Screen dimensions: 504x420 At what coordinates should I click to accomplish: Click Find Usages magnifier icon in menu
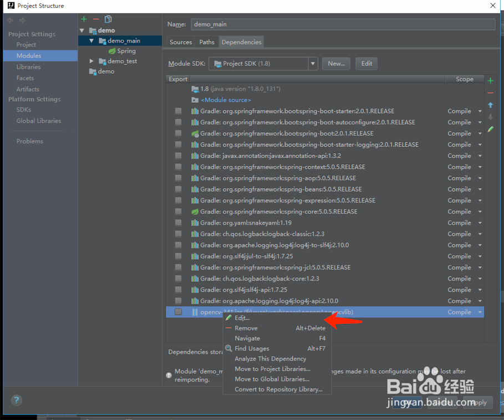coord(229,348)
